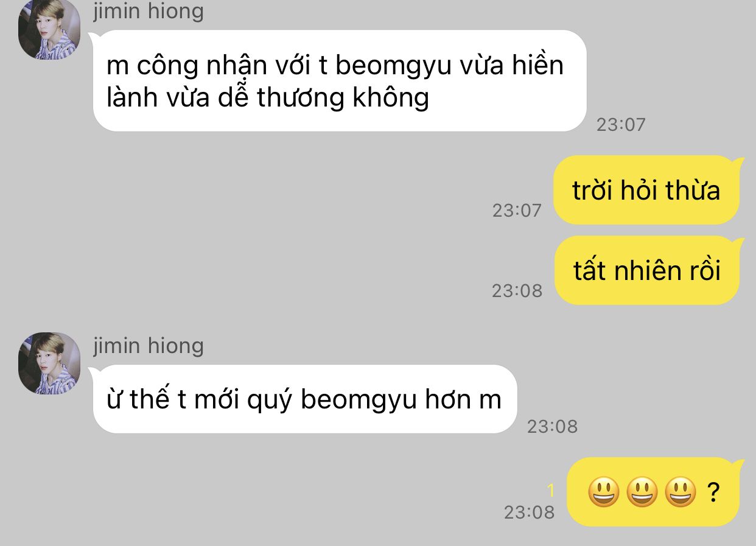Image resolution: width=756 pixels, height=546 pixels.
Task: Click the 23:07 timestamp beside the first white bubble
Action: (621, 125)
